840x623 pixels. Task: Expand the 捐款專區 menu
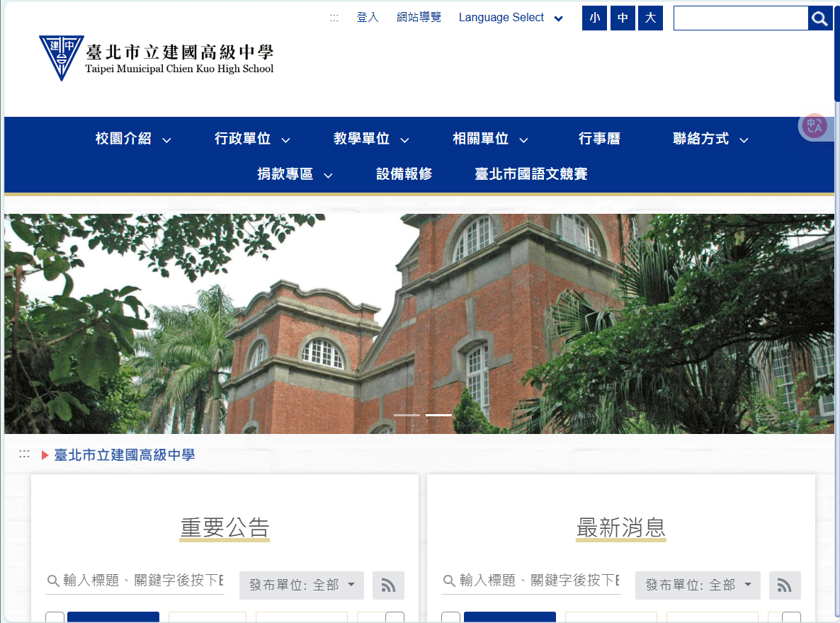(x=295, y=174)
